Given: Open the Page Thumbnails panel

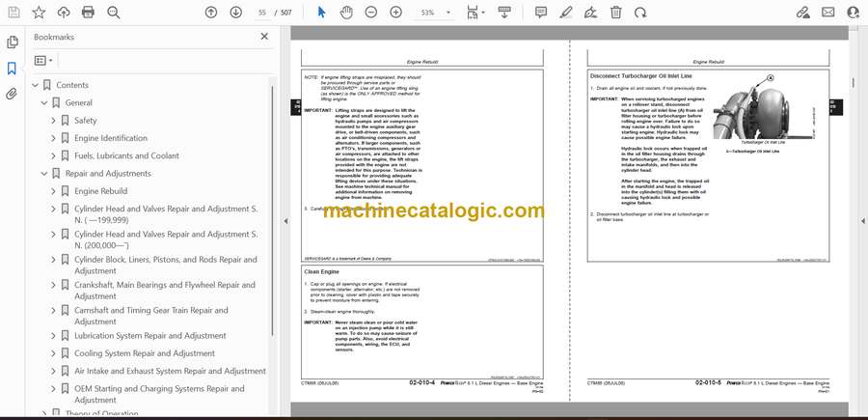Looking at the screenshot, I should point(12,42).
